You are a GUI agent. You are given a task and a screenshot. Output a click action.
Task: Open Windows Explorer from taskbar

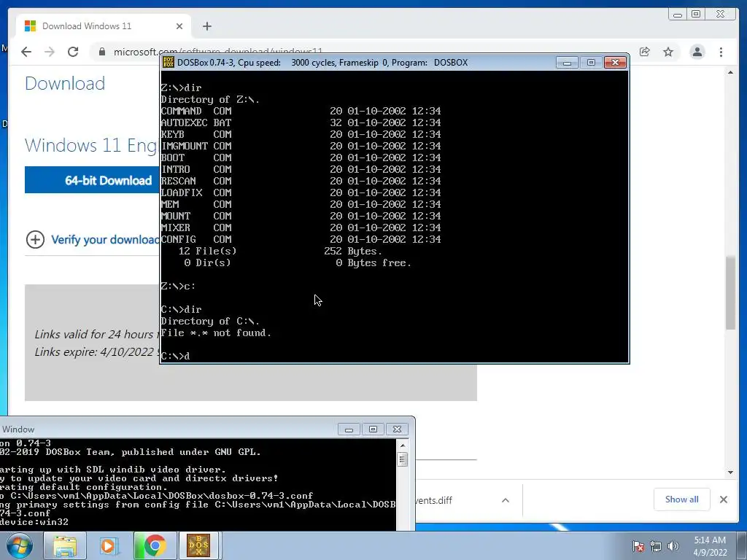(x=65, y=545)
